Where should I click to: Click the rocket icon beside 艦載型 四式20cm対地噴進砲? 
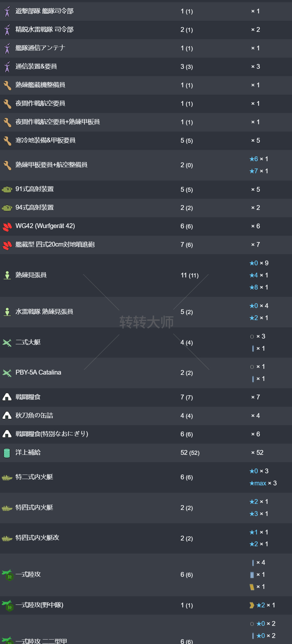coord(7,245)
